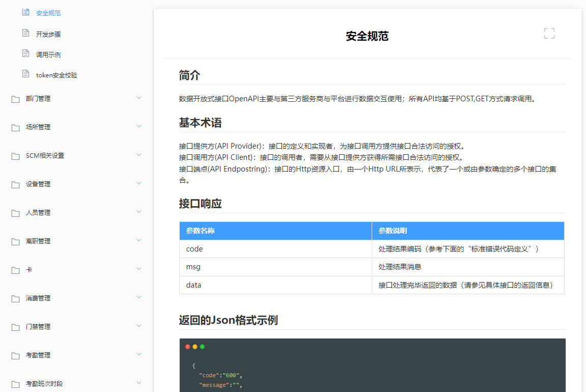This screenshot has width=586, height=392.
Task: Click the document icon beside 调用示例
Action: (x=26, y=53)
